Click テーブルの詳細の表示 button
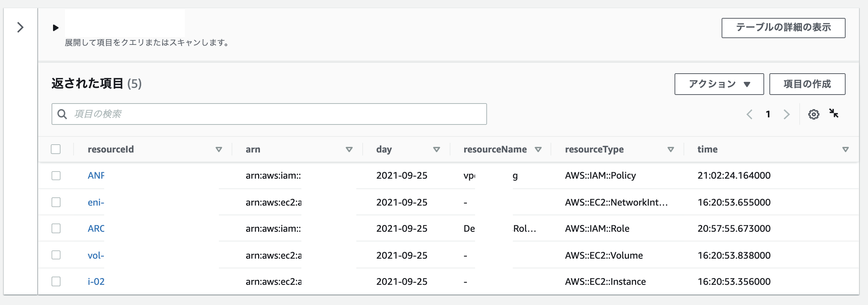The height and width of the screenshot is (305, 868). point(783,28)
